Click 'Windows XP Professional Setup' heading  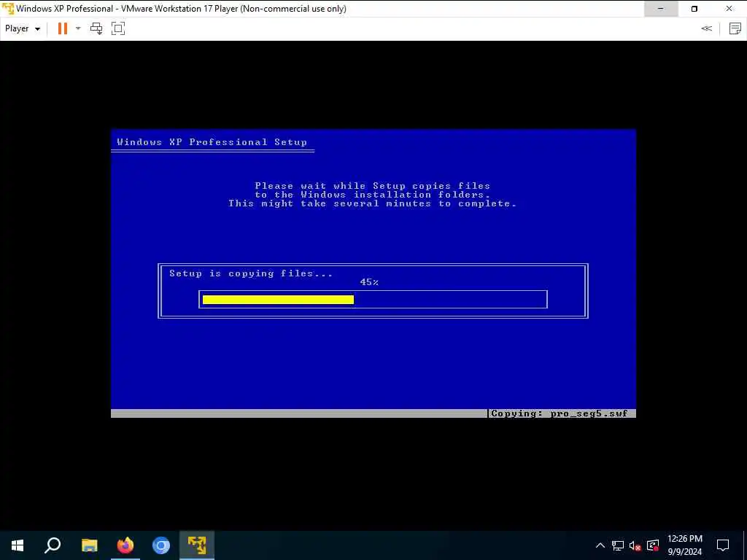pyautogui.click(x=212, y=142)
